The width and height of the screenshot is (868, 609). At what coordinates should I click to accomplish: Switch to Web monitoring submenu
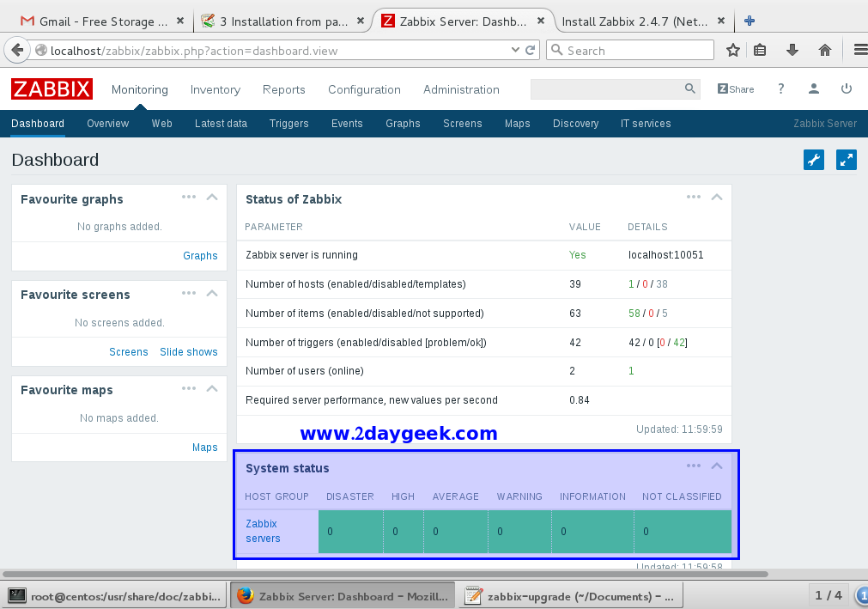point(161,124)
